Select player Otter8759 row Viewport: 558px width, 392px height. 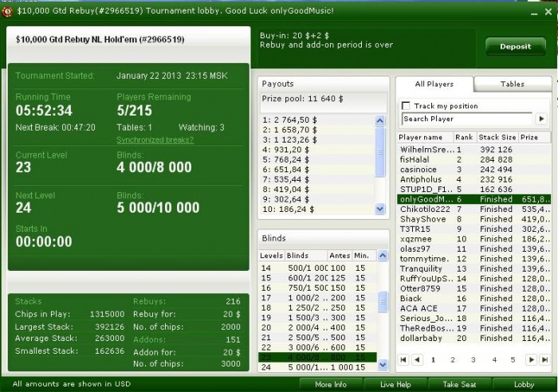(474, 288)
